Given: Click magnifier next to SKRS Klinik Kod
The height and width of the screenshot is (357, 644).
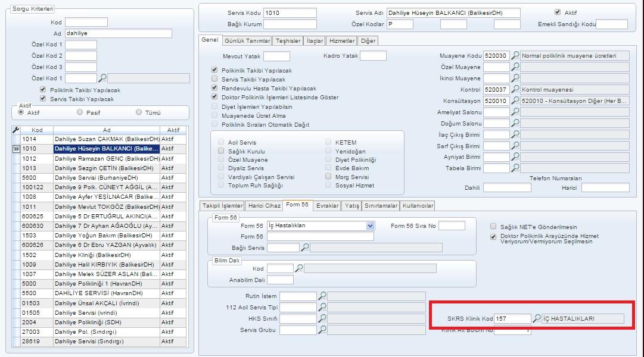Looking at the screenshot, I should click(536, 319).
